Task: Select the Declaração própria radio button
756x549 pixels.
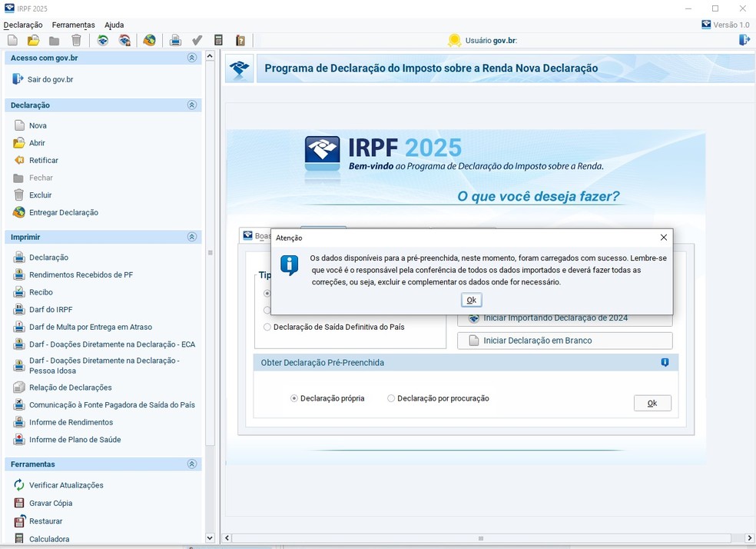Action: pyautogui.click(x=294, y=398)
